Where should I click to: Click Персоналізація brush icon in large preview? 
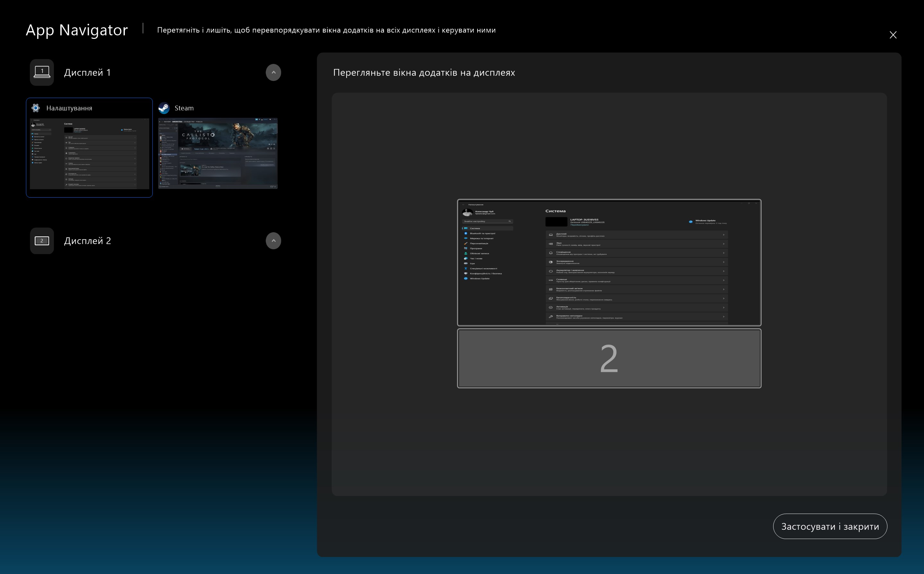466,243
